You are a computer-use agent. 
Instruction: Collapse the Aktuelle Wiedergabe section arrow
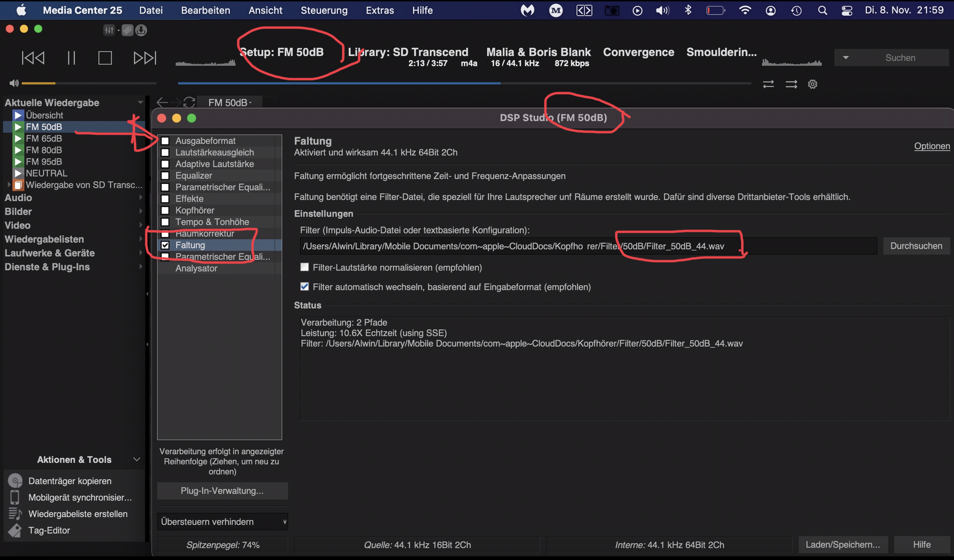click(140, 102)
